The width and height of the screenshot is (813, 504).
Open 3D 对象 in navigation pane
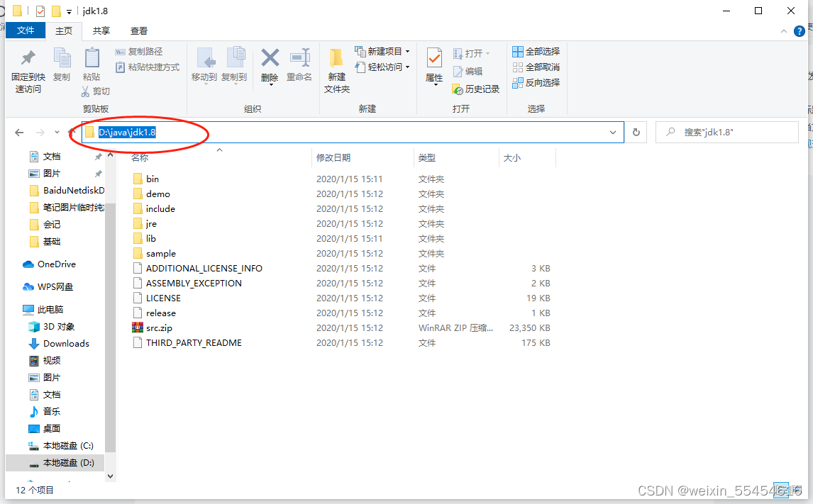(59, 326)
